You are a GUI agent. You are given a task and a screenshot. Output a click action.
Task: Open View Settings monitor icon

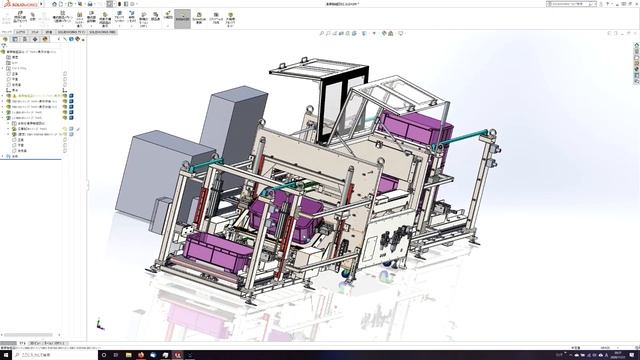pos(401,33)
